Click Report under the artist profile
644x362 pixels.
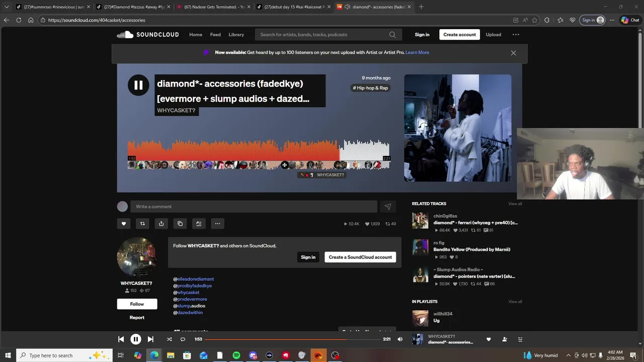137,317
